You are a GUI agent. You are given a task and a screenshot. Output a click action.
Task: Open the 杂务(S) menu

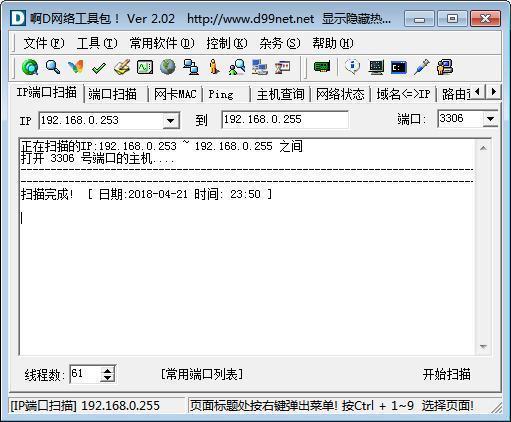(280, 43)
